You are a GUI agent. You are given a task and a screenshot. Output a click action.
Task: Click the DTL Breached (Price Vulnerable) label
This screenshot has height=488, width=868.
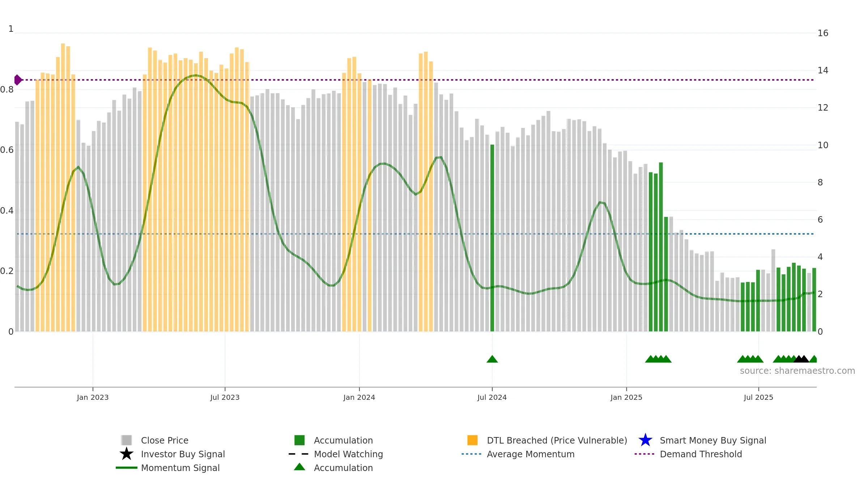point(557,440)
